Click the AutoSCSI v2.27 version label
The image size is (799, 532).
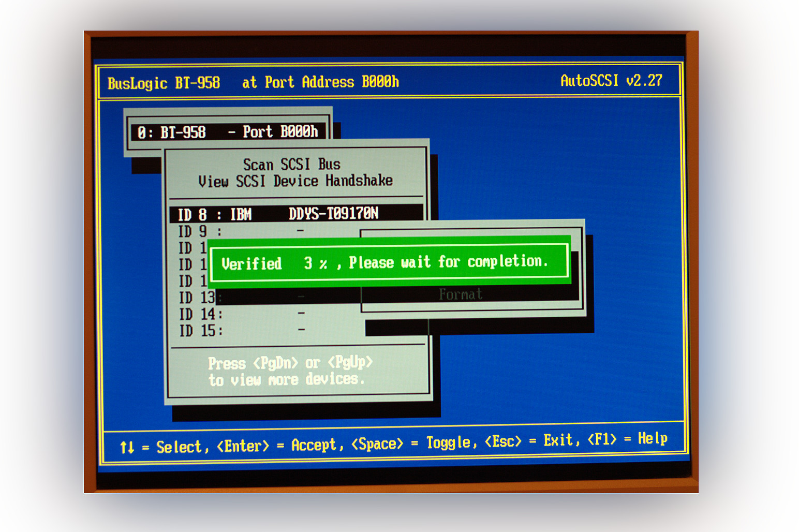(x=611, y=81)
